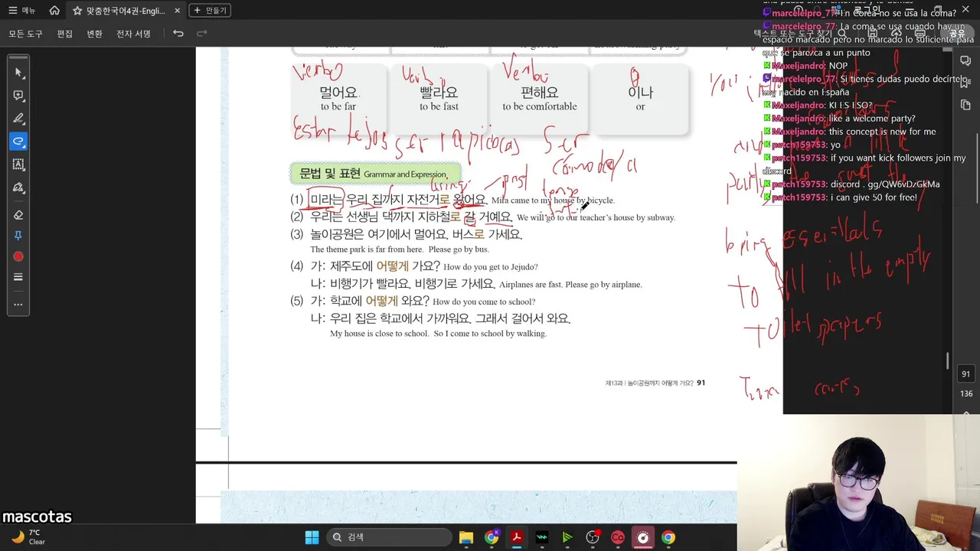Viewport: 980px width, 551px height.
Task: Select the freehand draw loop tool
Action: coord(18,142)
